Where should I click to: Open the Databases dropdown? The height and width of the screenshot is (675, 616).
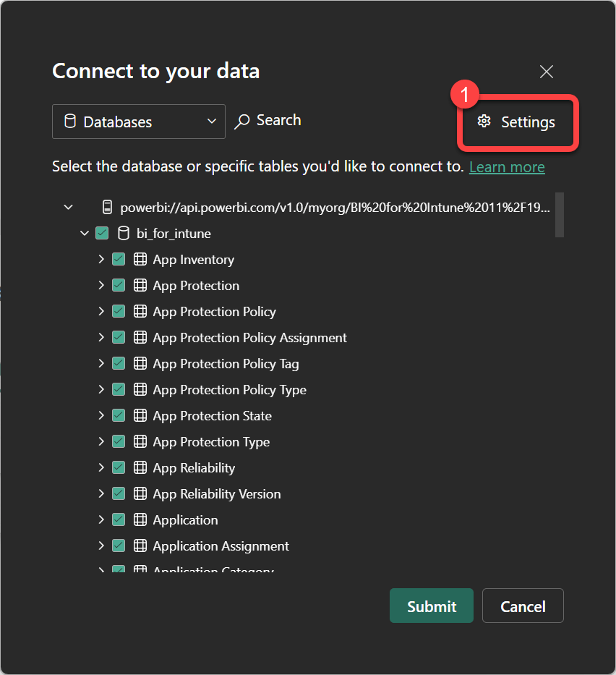pos(139,122)
